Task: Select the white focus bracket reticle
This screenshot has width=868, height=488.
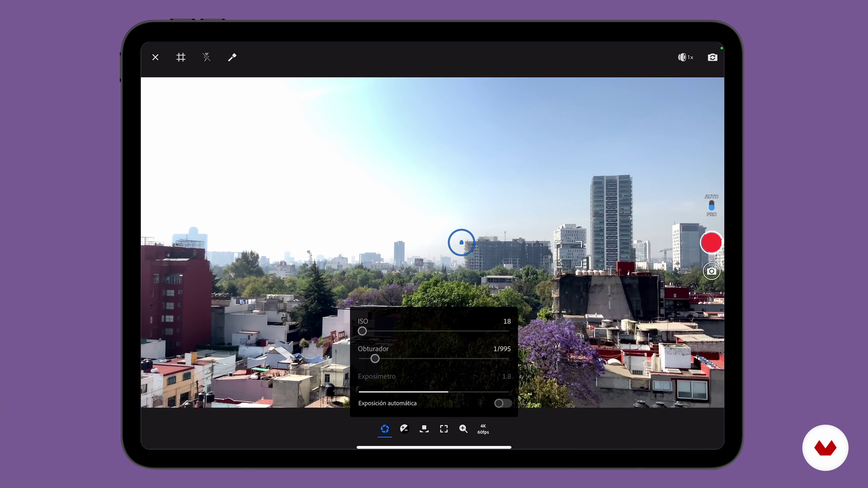Action: click(x=568, y=254)
